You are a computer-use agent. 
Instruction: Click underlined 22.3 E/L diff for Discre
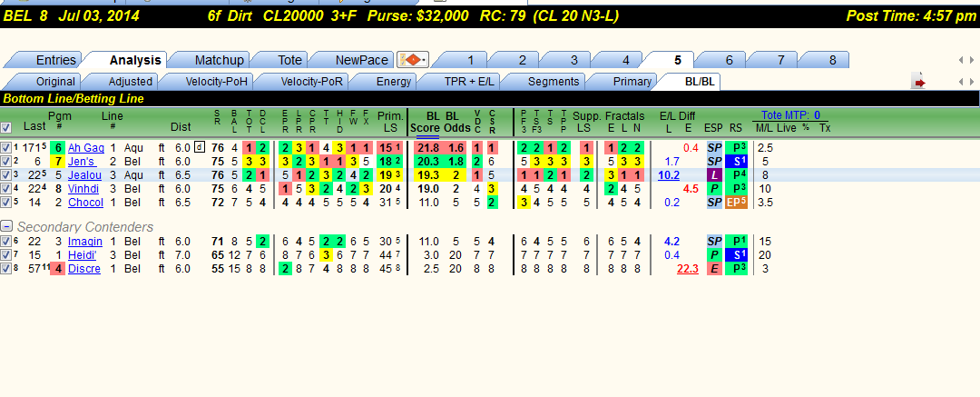[x=688, y=269]
